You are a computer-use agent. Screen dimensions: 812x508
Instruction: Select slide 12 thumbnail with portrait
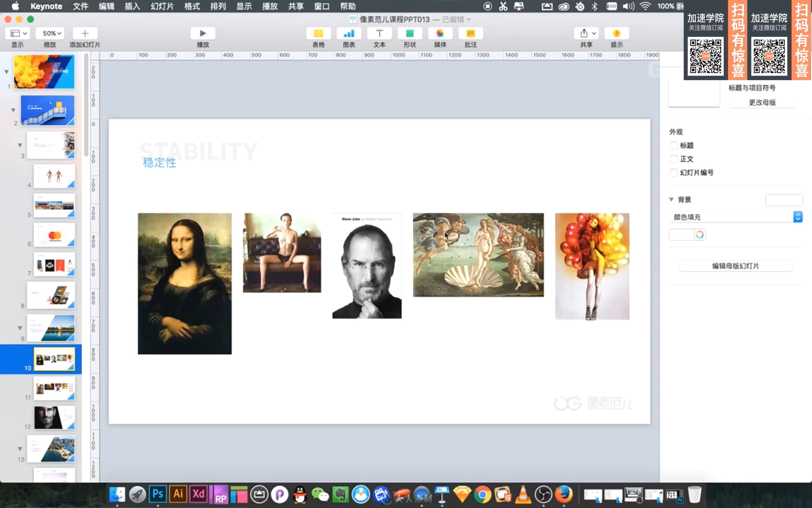54,418
